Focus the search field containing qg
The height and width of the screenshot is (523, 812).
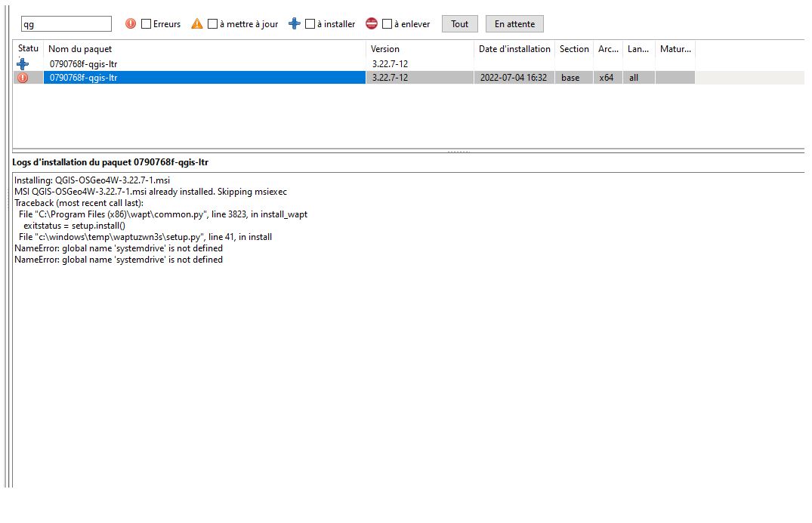coord(66,24)
